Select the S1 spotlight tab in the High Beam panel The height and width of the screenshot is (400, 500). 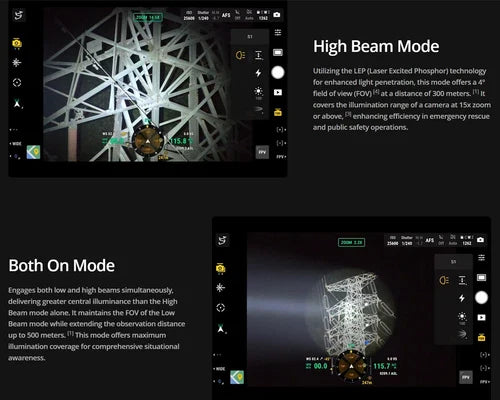(x=250, y=37)
